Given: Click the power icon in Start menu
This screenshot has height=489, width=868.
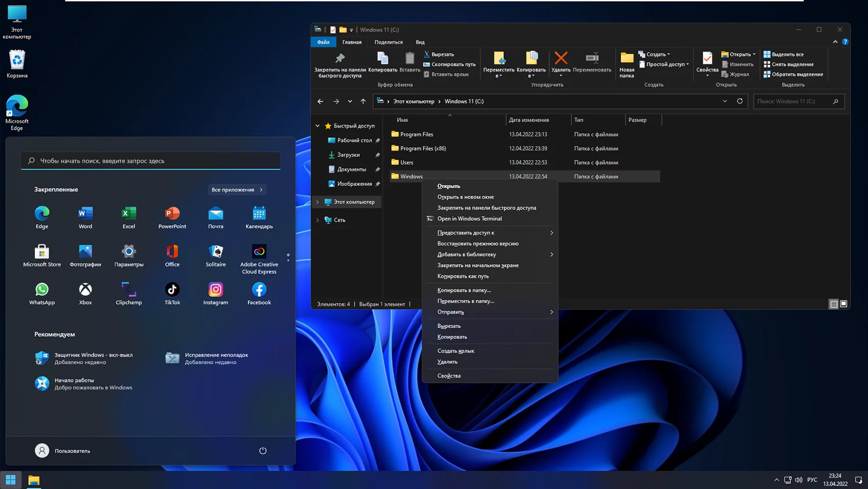Looking at the screenshot, I should (262, 451).
